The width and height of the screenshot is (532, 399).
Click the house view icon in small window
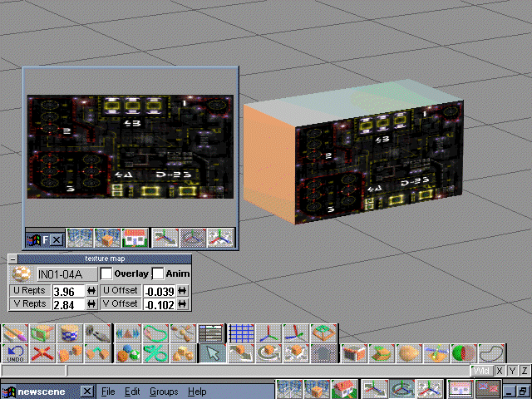134,239
